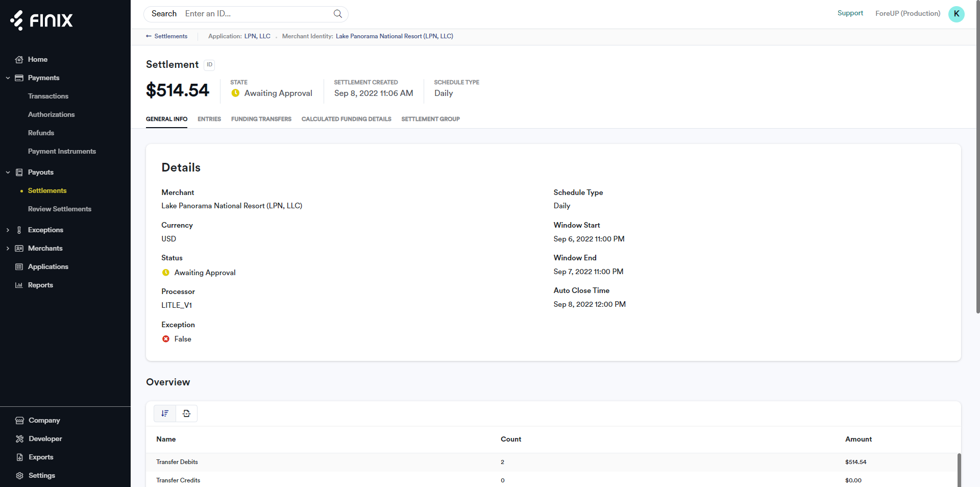This screenshot has height=487, width=980.
Task: Open the Funding Transfers tab
Action: point(261,119)
